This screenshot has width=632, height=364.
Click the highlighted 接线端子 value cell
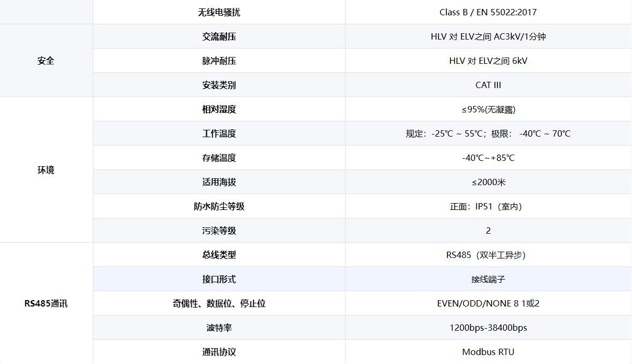(x=488, y=279)
